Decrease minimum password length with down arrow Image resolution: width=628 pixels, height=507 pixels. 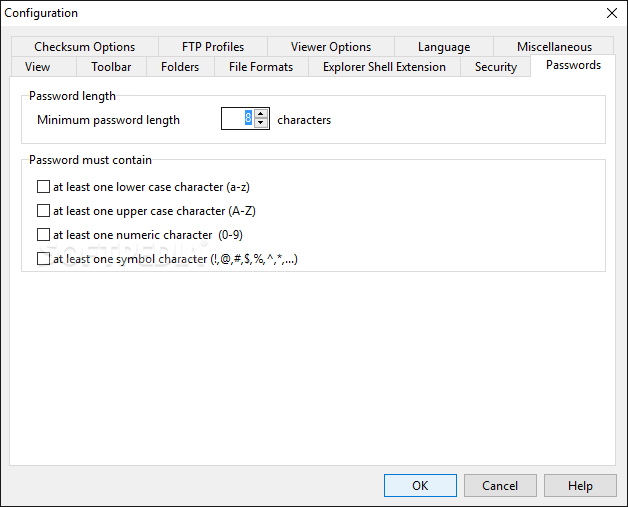point(261,123)
